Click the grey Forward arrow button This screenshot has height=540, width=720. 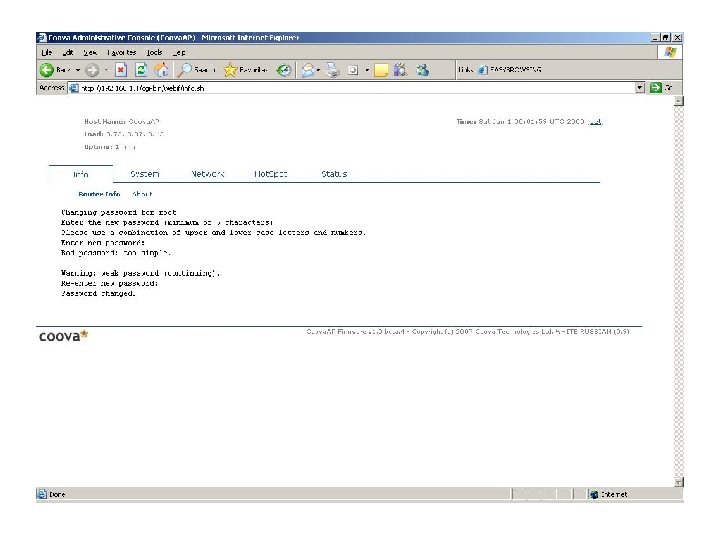[92, 70]
